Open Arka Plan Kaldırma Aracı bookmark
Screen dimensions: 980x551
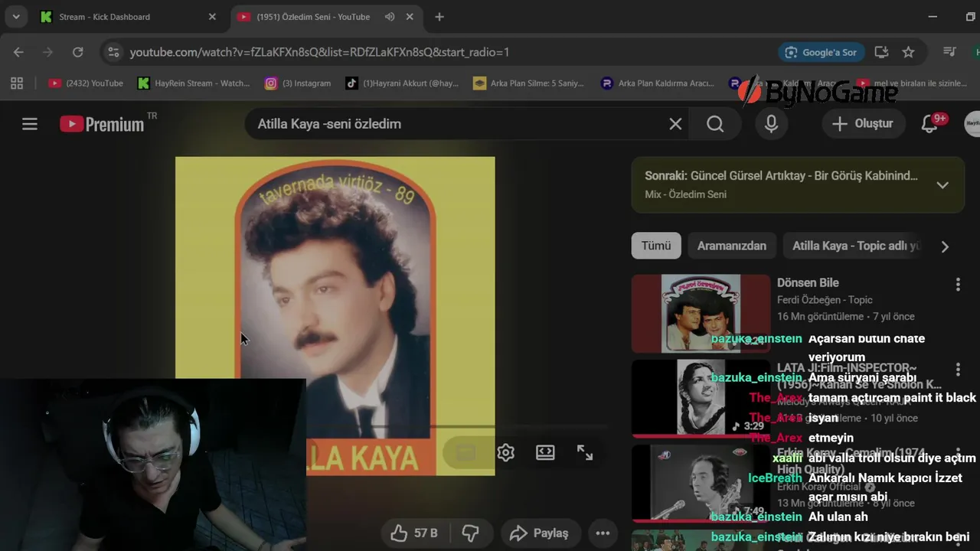click(x=658, y=83)
